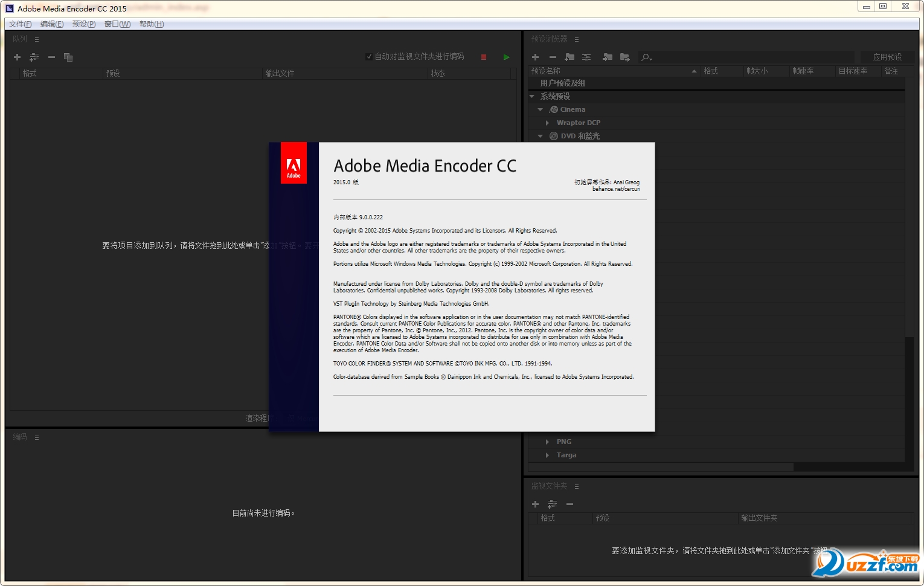Click the 输出文件 column header in queue

click(x=345, y=74)
